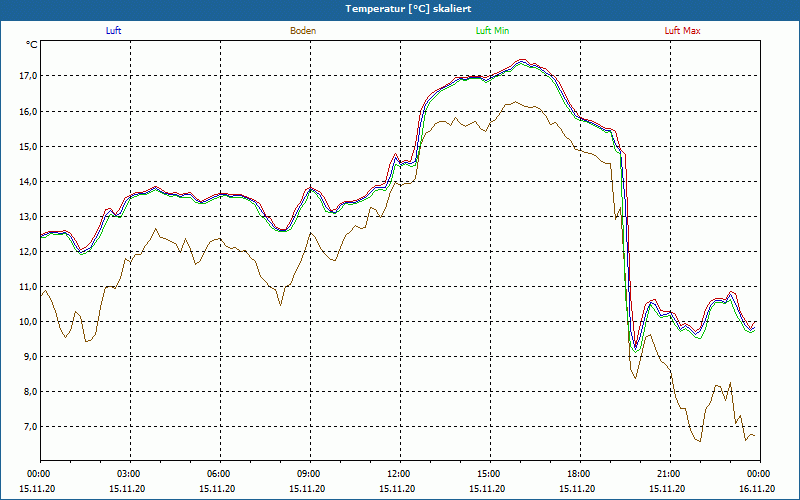Click the date label under 12:00
Screen dimensions: 800x500
point(397,489)
